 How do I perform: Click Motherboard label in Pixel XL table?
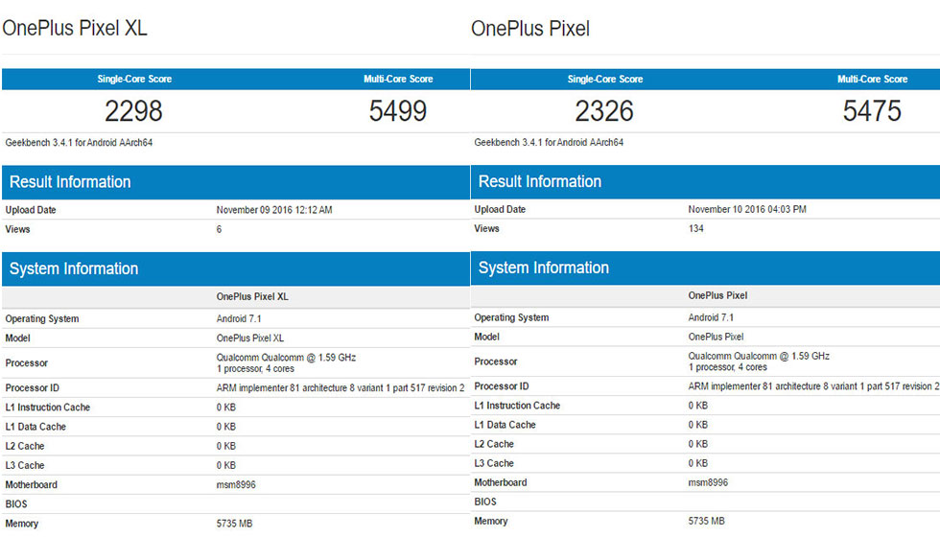pos(31,484)
